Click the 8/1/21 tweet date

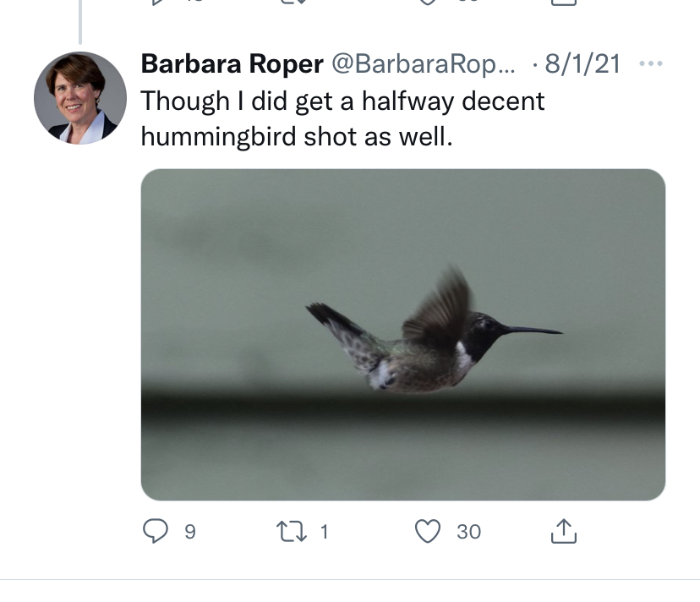click(582, 64)
